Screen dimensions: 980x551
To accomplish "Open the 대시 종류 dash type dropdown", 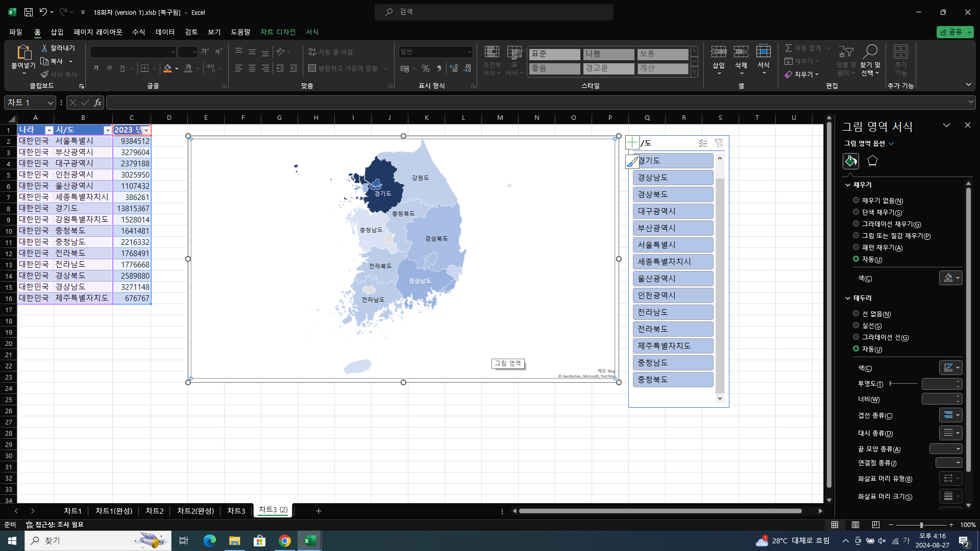I will coord(950,433).
